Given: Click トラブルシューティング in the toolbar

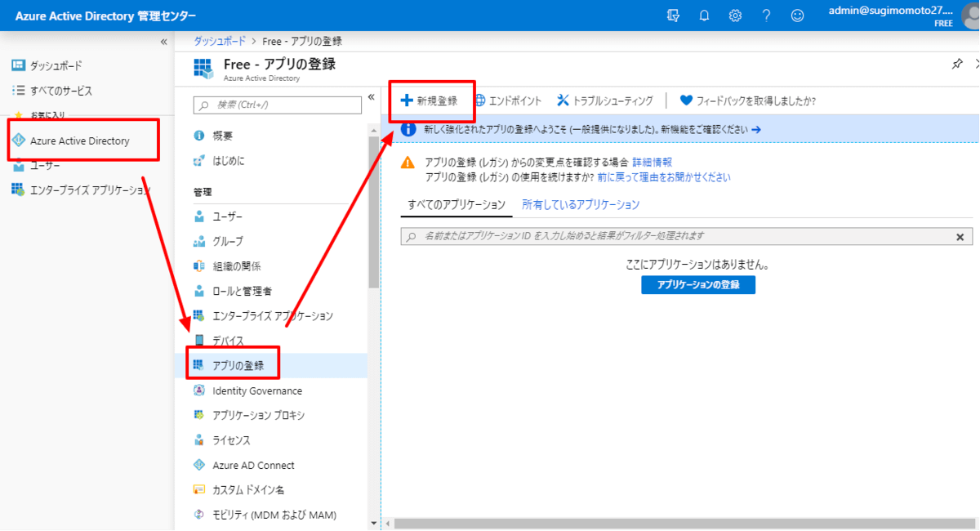Looking at the screenshot, I should 605,100.
